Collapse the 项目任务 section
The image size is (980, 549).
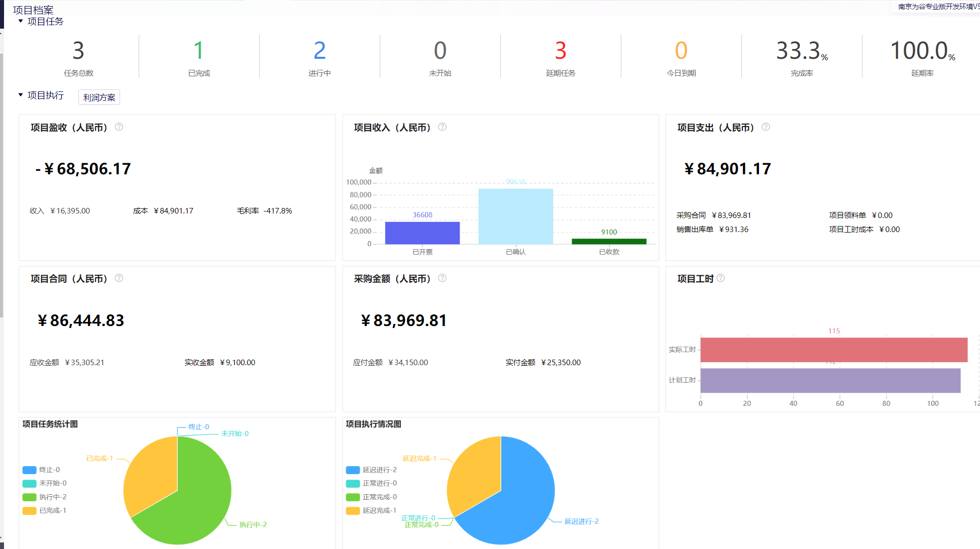pos(21,21)
